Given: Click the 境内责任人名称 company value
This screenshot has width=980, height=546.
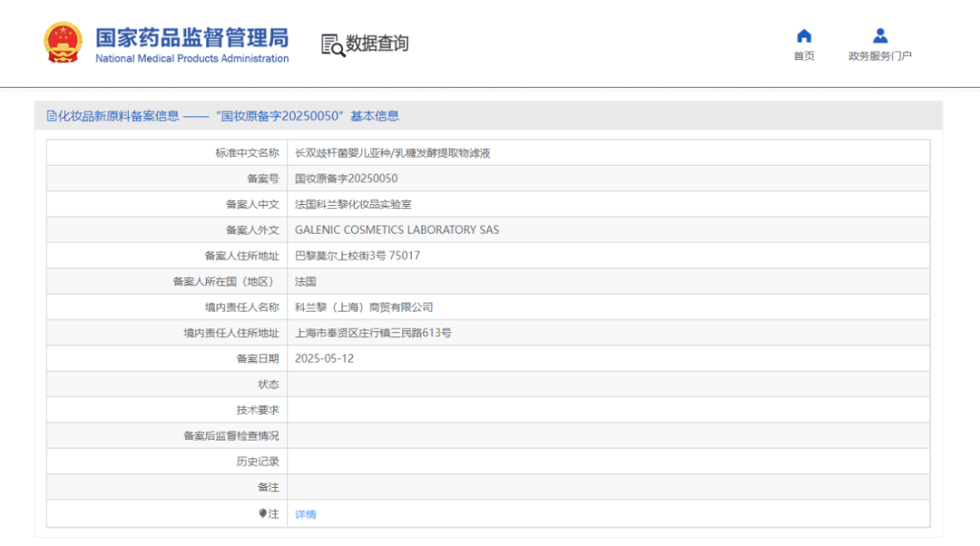Looking at the screenshot, I should 364,307.
